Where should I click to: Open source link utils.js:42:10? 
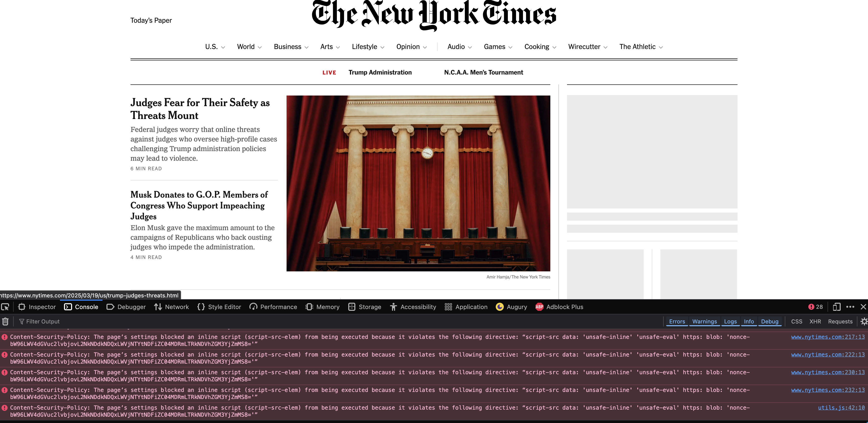841,408
